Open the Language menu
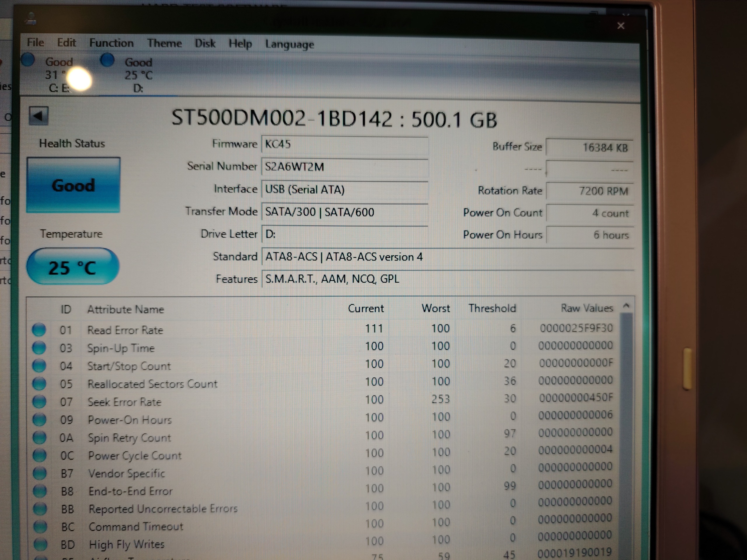747x560 pixels. pyautogui.click(x=289, y=44)
